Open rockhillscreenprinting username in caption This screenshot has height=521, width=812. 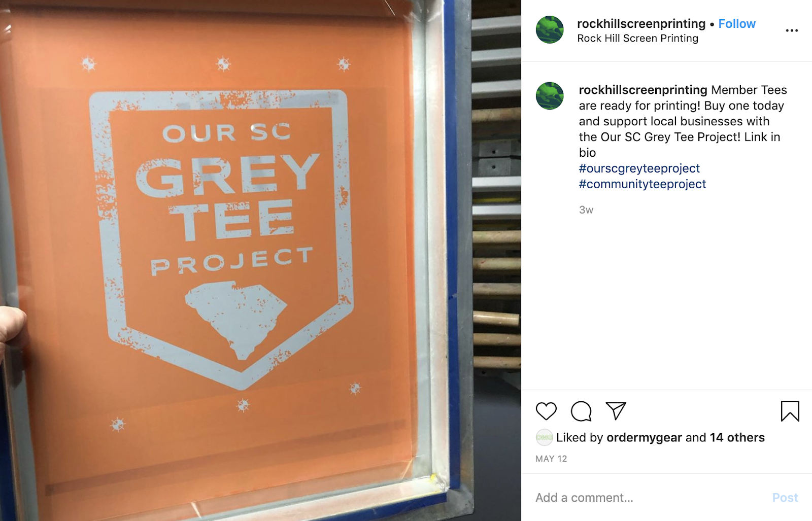643,90
